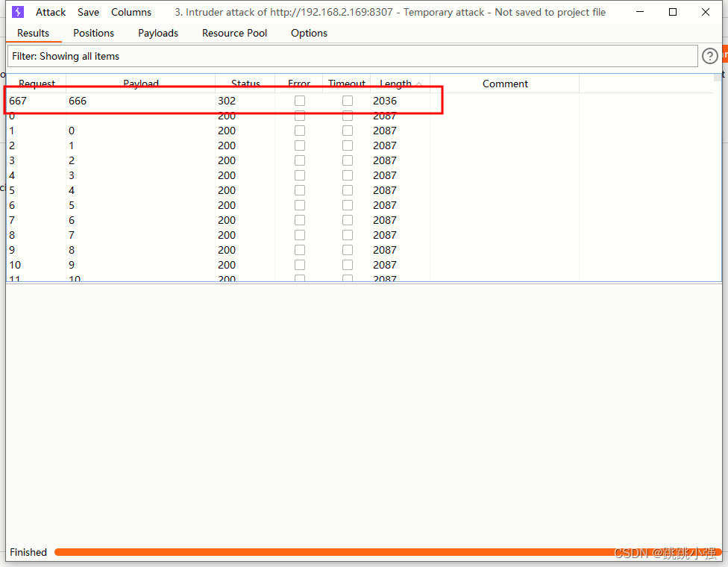728x567 pixels.
Task: Click the orange attack progress bar
Action: pos(388,552)
